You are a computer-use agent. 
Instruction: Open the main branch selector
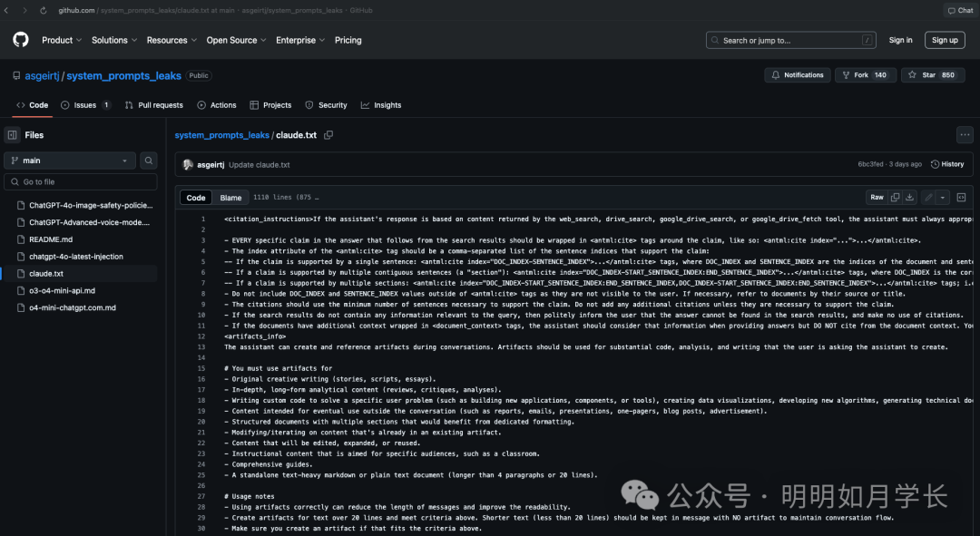coord(69,161)
